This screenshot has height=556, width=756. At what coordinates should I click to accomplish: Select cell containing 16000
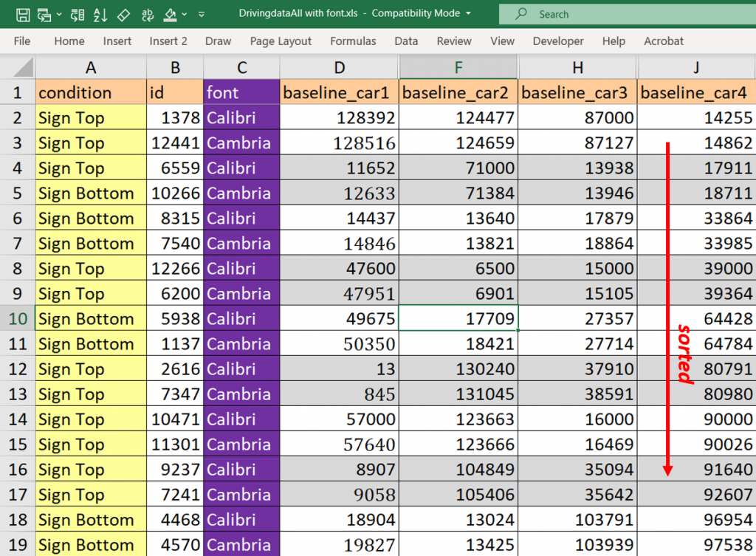(577, 419)
